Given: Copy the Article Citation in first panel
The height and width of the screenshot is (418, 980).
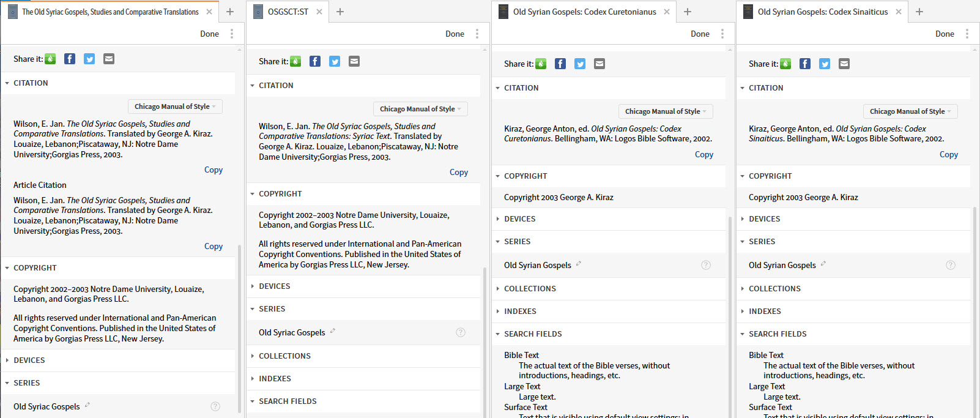Looking at the screenshot, I should 213,246.
